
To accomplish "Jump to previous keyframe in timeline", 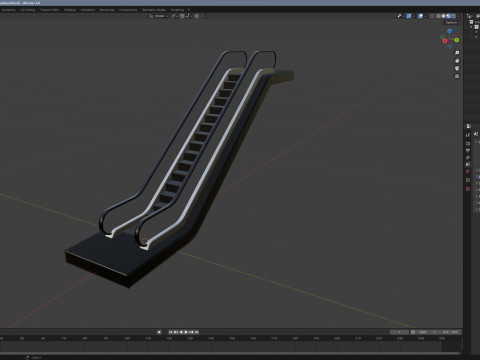I will (x=176, y=332).
